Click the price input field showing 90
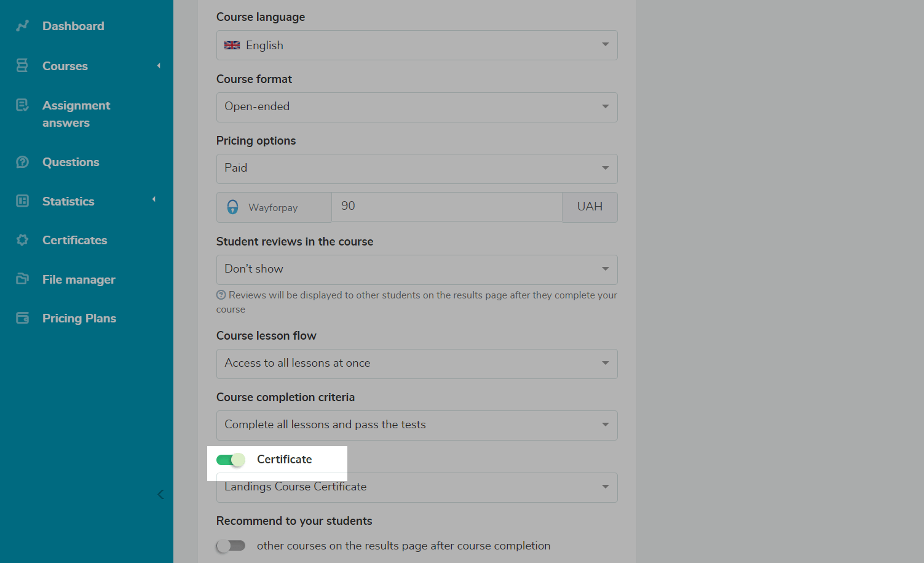 tap(446, 207)
